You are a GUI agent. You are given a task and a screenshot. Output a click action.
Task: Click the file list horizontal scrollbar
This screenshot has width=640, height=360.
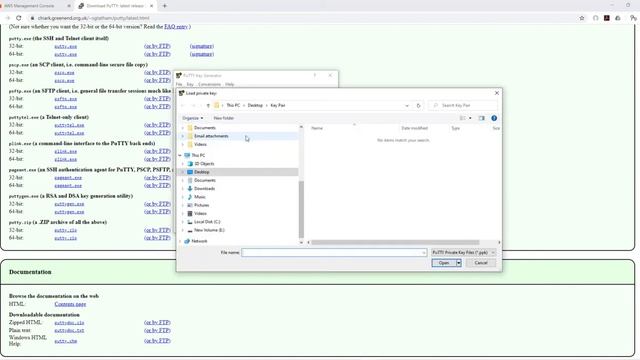click(395, 242)
